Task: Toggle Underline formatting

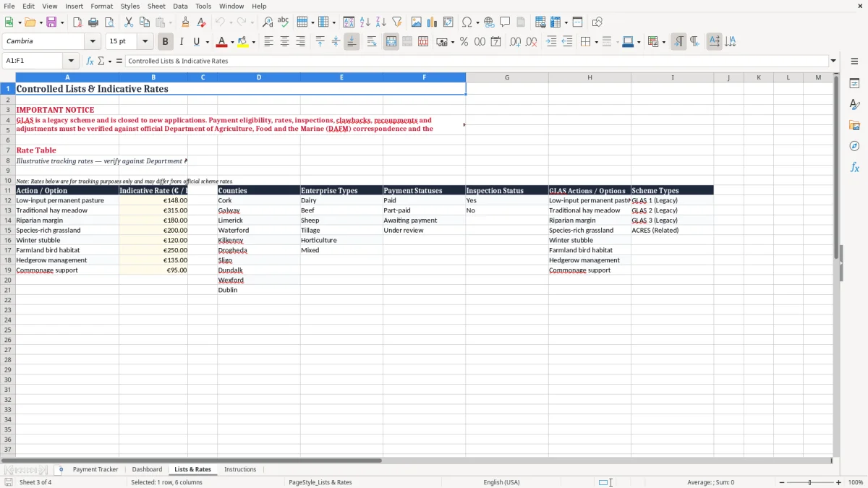Action: point(196,42)
